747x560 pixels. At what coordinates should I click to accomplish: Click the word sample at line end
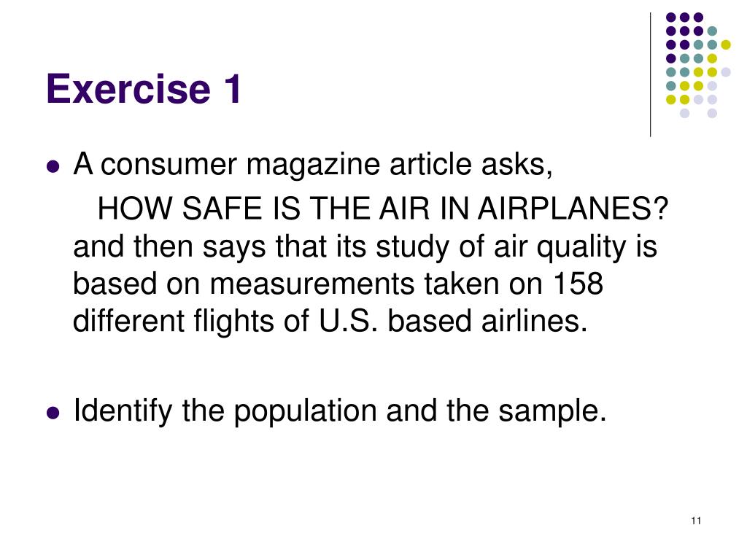(x=549, y=411)
